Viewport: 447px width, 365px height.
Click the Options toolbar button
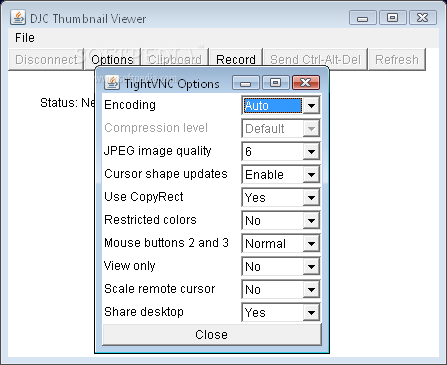point(112,59)
